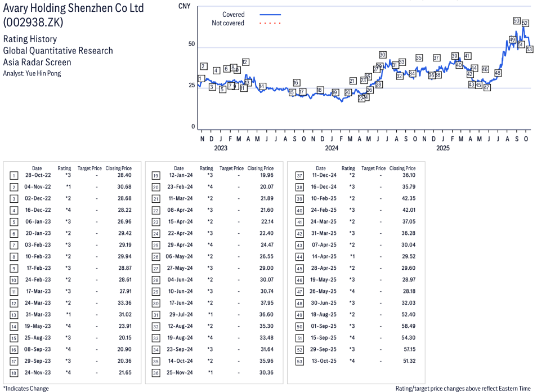Click the row number 1 box in table
The width and height of the screenshot is (537, 392).
tap(14, 175)
